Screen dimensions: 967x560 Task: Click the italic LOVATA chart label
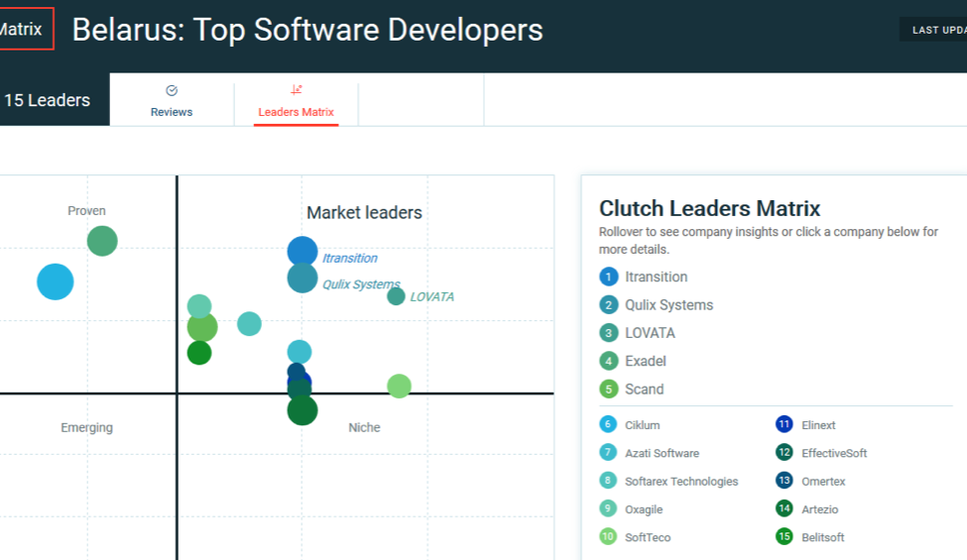click(431, 297)
